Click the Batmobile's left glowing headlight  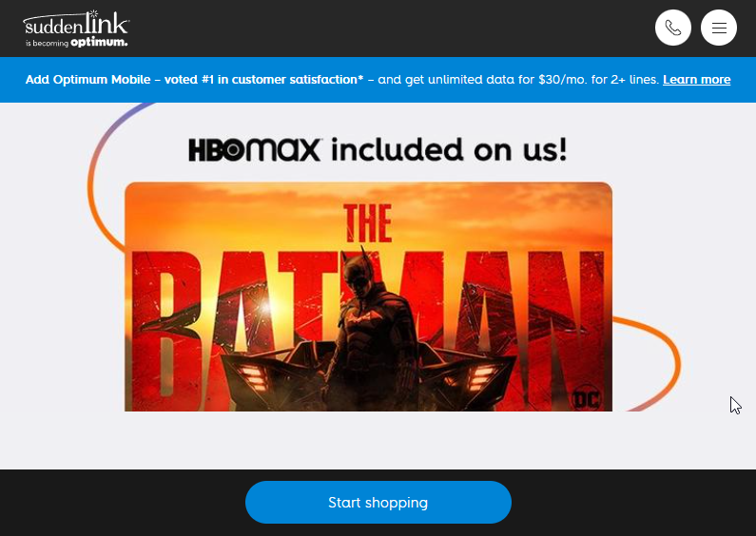[x=253, y=377]
